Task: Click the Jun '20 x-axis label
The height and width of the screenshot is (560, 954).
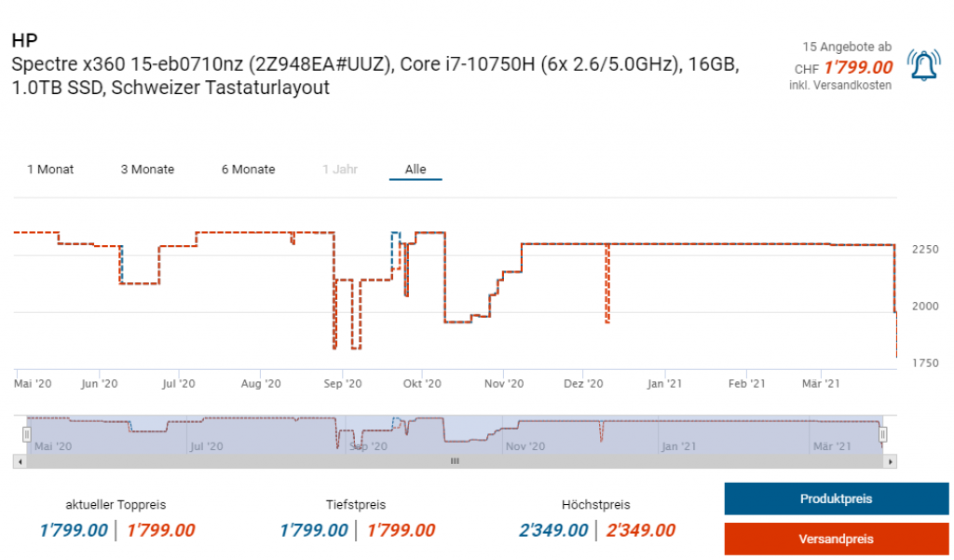Action: [x=99, y=384]
